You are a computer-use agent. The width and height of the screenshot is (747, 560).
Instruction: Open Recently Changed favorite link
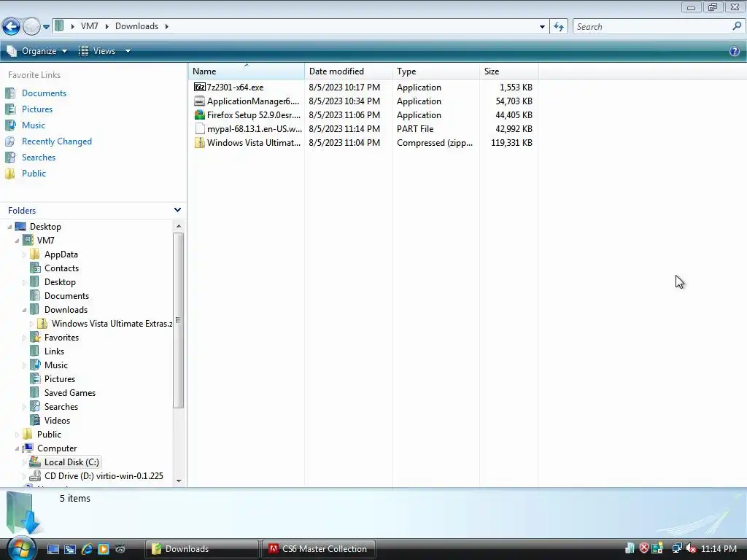pyautogui.click(x=56, y=141)
